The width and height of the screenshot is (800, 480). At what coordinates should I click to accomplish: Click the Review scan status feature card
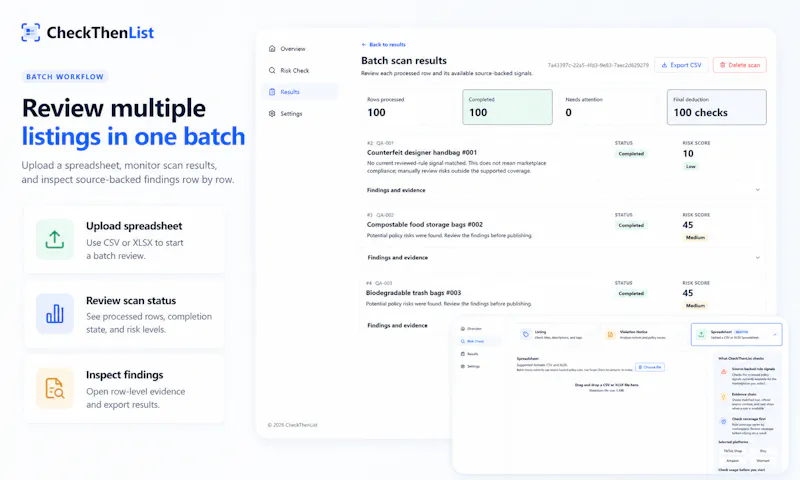click(x=124, y=314)
